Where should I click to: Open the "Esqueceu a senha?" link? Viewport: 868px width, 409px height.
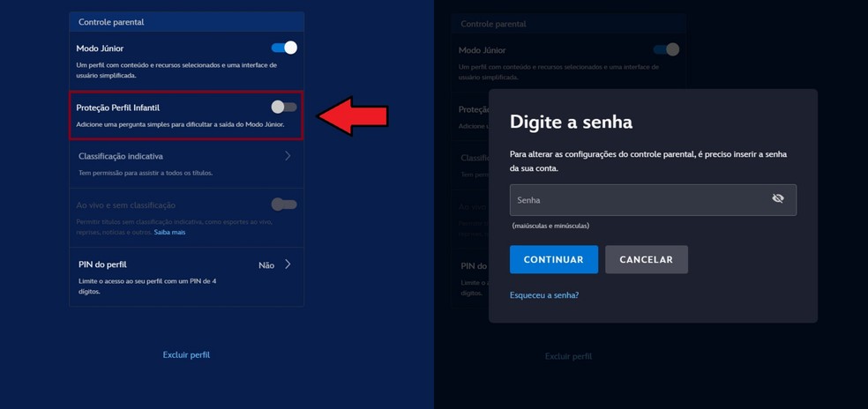click(x=544, y=295)
